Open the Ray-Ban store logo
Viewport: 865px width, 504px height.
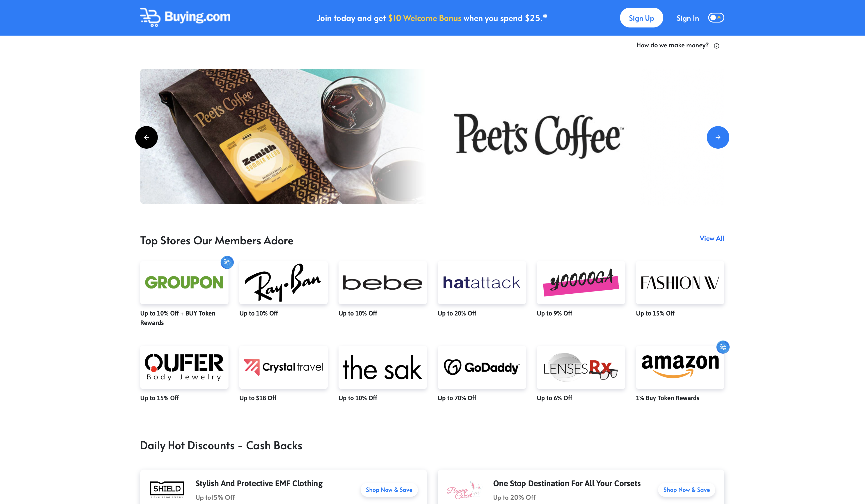[x=283, y=283]
